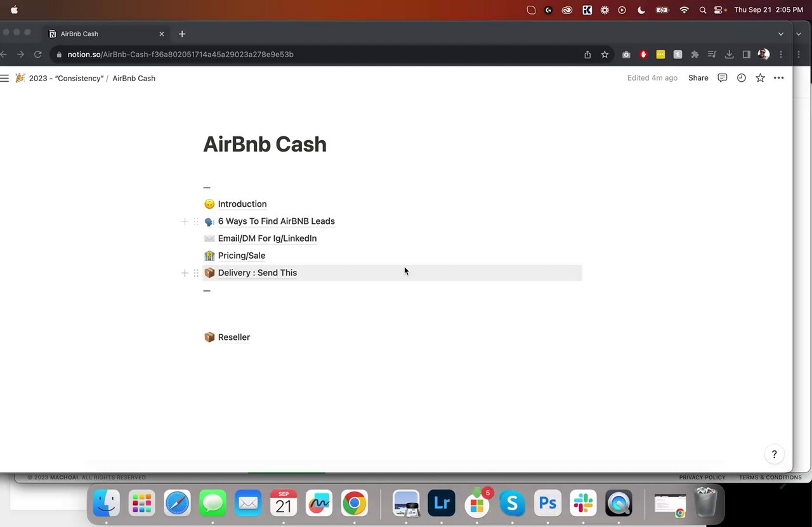812x527 pixels.
Task: Click drag handle beside 6 Ways To Find AirBNB Leads
Action: coord(196,221)
